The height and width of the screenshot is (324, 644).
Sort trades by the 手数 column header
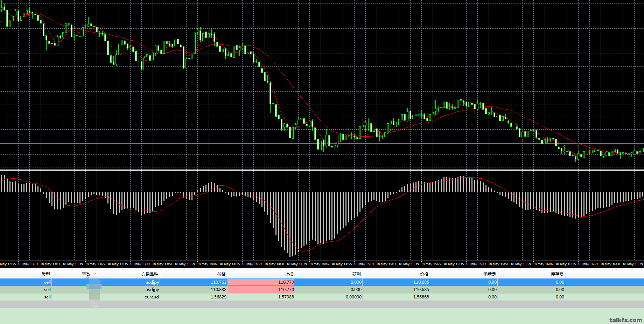[x=86, y=274]
